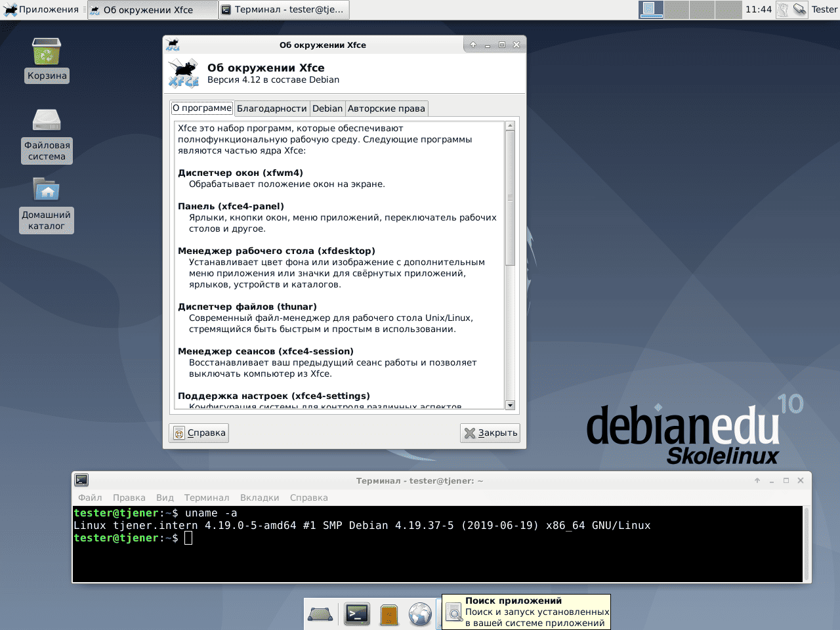840x630 pixels.
Task: Click the stamp-shaped tray icon left of Tester
Action: (x=799, y=9)
